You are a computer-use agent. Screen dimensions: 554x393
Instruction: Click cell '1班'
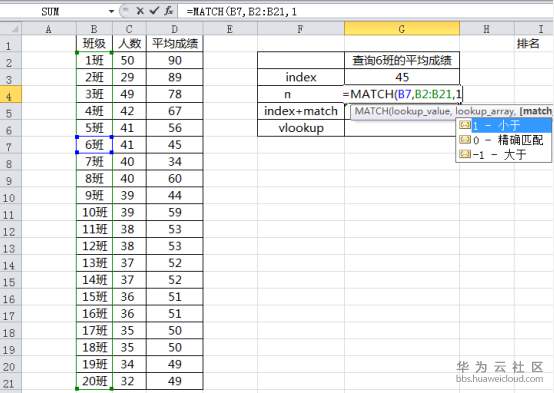[x=94, y=60]
